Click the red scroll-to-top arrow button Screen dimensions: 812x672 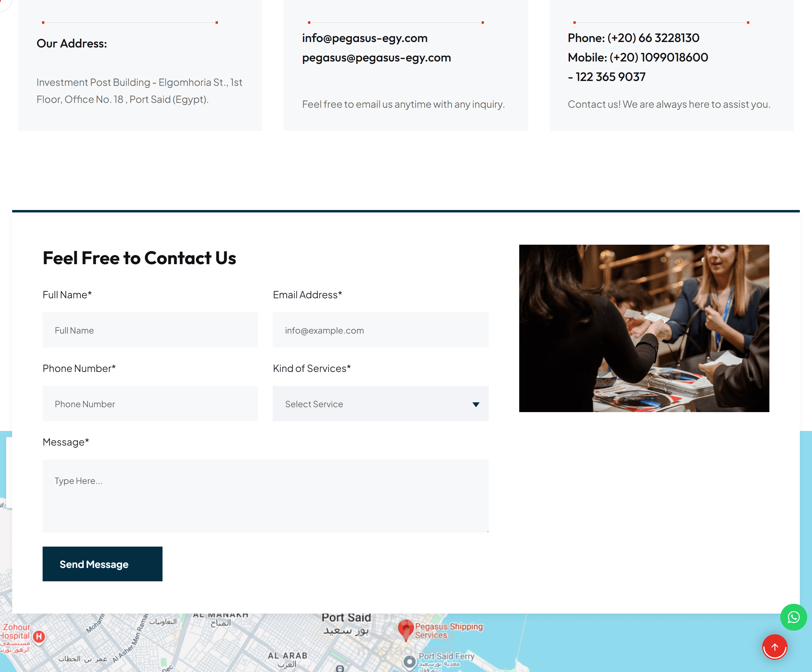click(x=775, y=647)
